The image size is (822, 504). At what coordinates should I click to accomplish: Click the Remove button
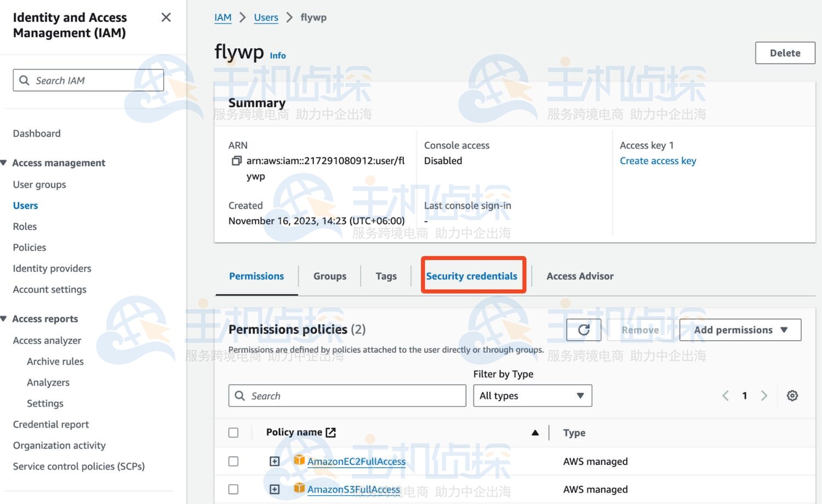pos(640,330)
